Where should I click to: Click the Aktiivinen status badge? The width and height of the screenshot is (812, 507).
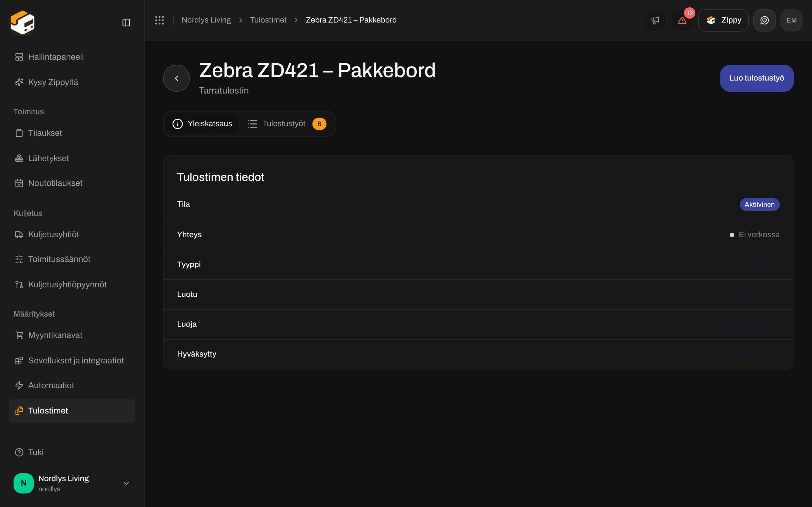click(x=760, y=204)
